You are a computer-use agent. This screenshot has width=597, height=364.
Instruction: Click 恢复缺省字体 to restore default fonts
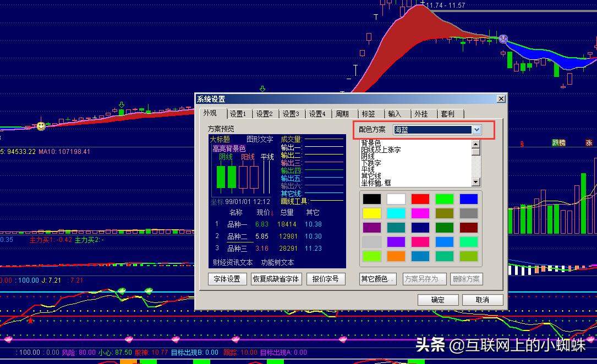tap(275, 279)
